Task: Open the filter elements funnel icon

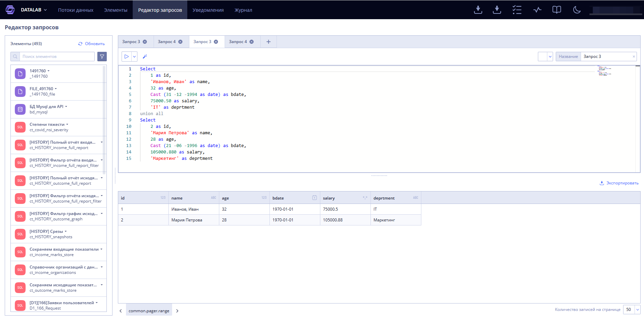Action: pos(102,57)
